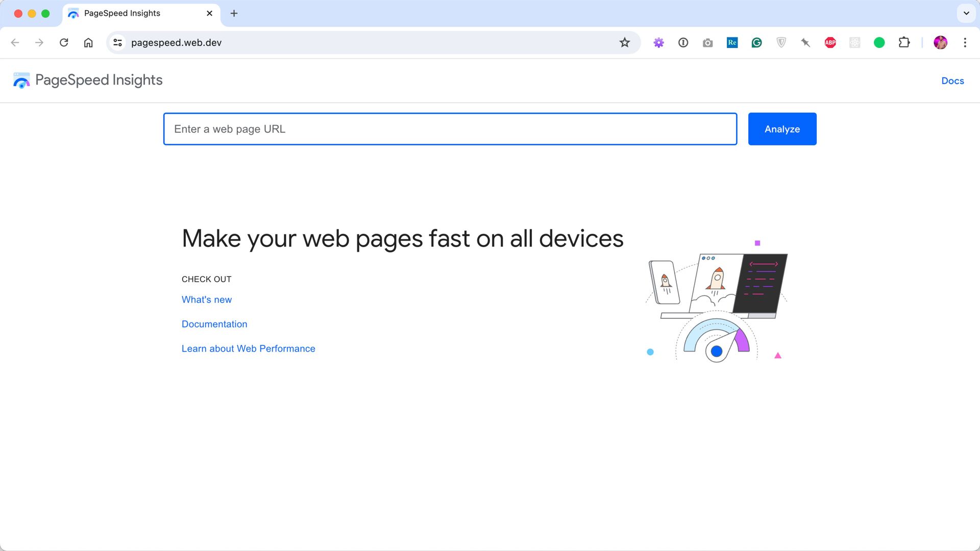Open the Adblock Plus extension
The width and height of the screenshot is (980, 551).
coord(830,43)
